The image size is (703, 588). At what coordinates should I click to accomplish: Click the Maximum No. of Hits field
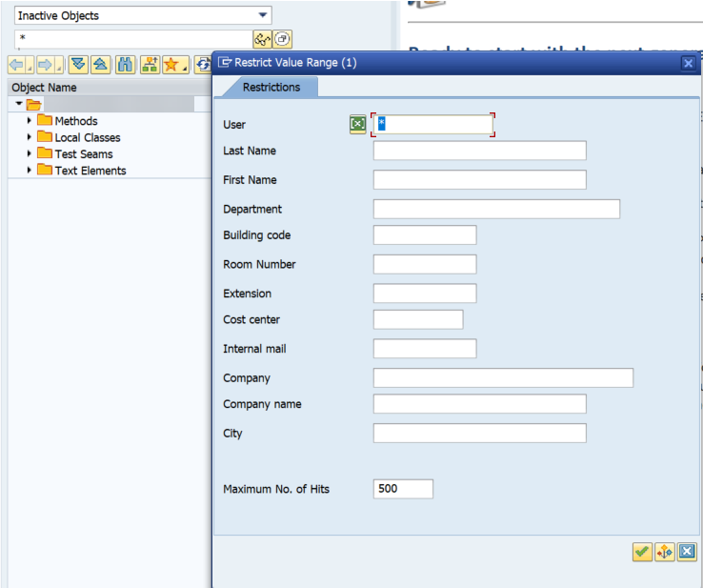click(x=403, y=489)
